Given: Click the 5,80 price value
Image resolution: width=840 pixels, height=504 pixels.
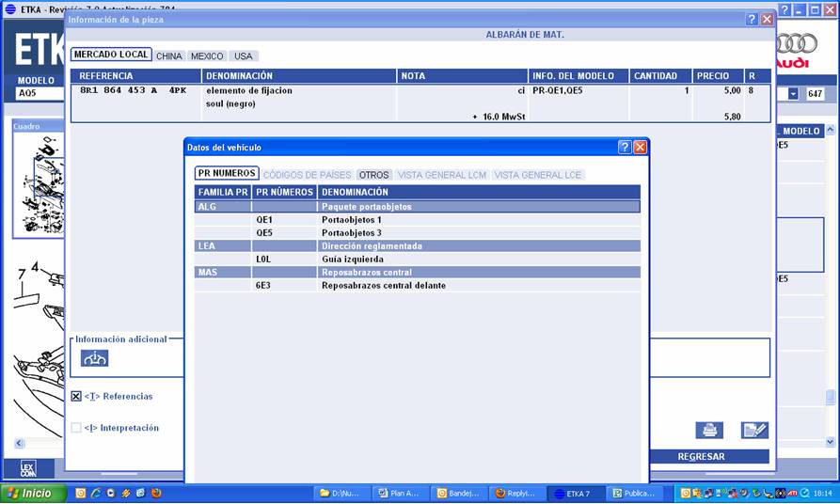Looking at the screenshot, I should click(x=733, y=117).
